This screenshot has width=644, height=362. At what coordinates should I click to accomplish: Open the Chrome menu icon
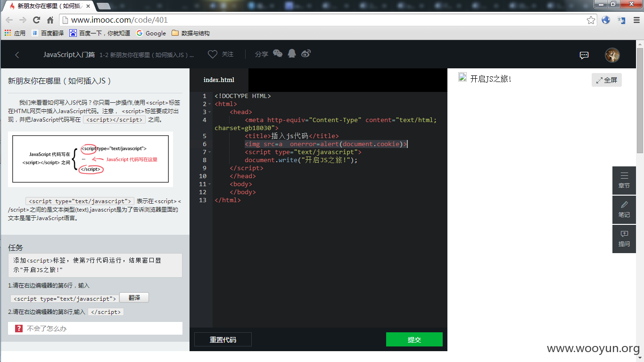(x=636, y=20)
